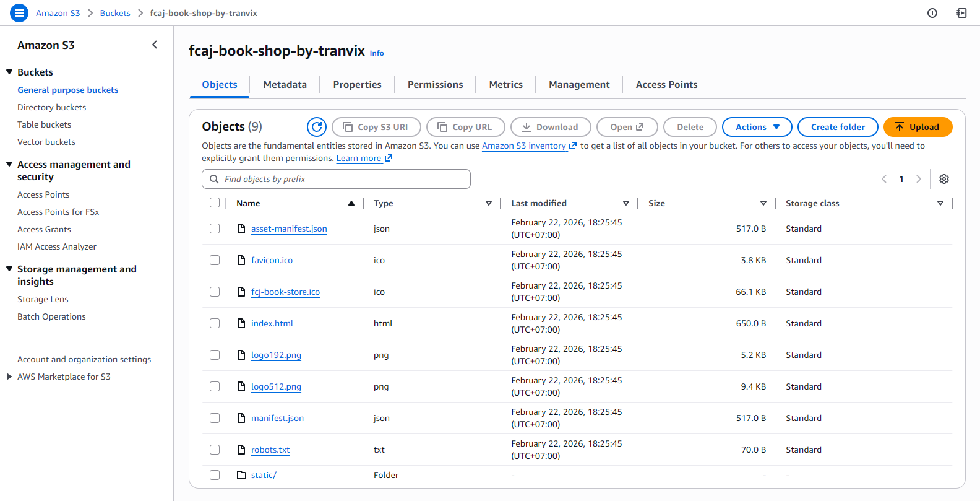This screenshot has width=980, height=501.
Task: Click the search magnifier icon in prefix field
Action: [x=214, y=179]
